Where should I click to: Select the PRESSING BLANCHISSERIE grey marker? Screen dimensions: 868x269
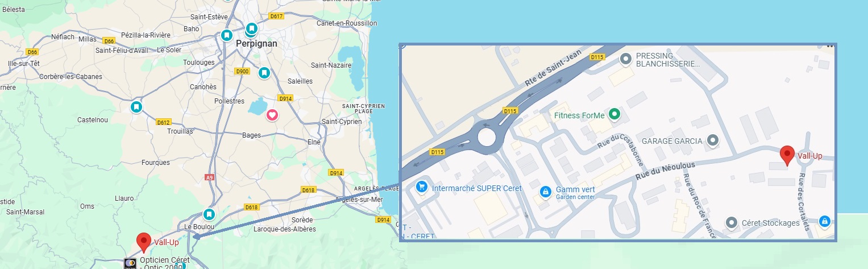pyautogui.click(x=626, y=59)
